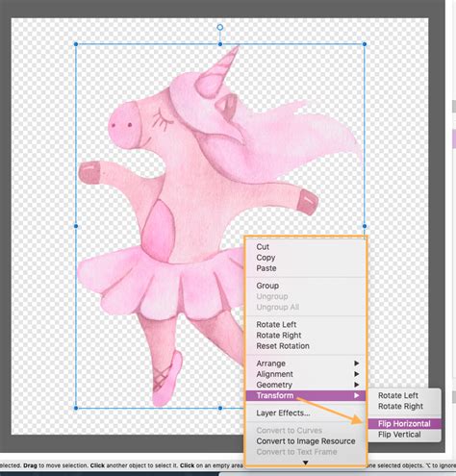The image size is (456, 476).
Task: Select Group in the context menu
Action: click(x=306, y=286)
